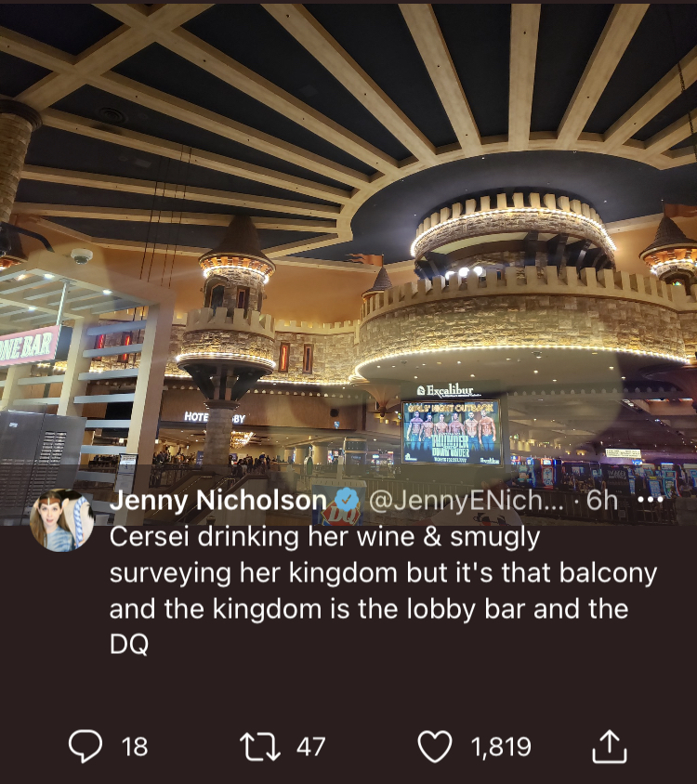Click the Wine Bar sign in photo
The height and width of the screenshot is (784, 697).
(x=28, y=346)
